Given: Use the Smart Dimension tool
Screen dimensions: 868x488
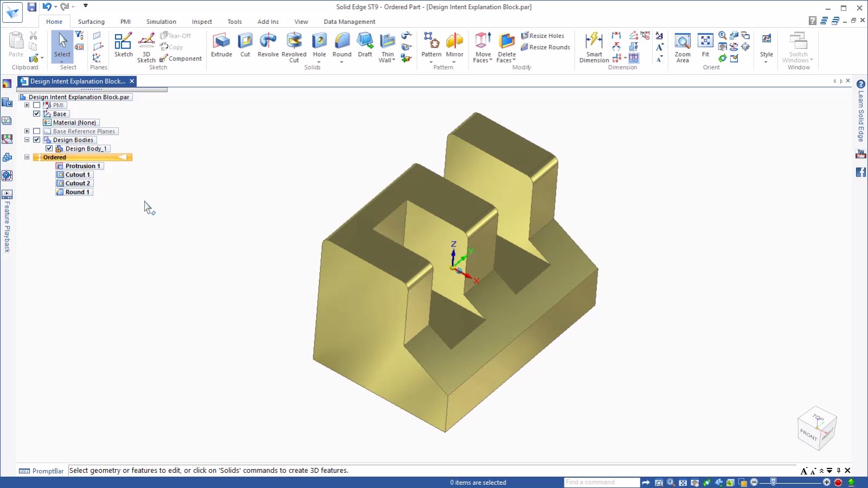Looking at the screenshot, I should [594, 46].
